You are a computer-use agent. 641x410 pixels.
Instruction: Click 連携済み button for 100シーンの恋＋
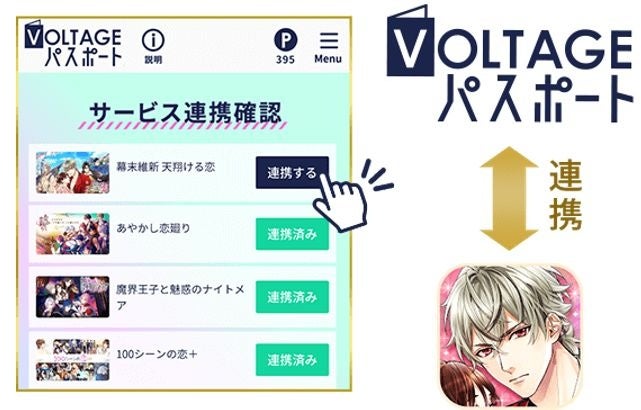[x=292, y=360]
